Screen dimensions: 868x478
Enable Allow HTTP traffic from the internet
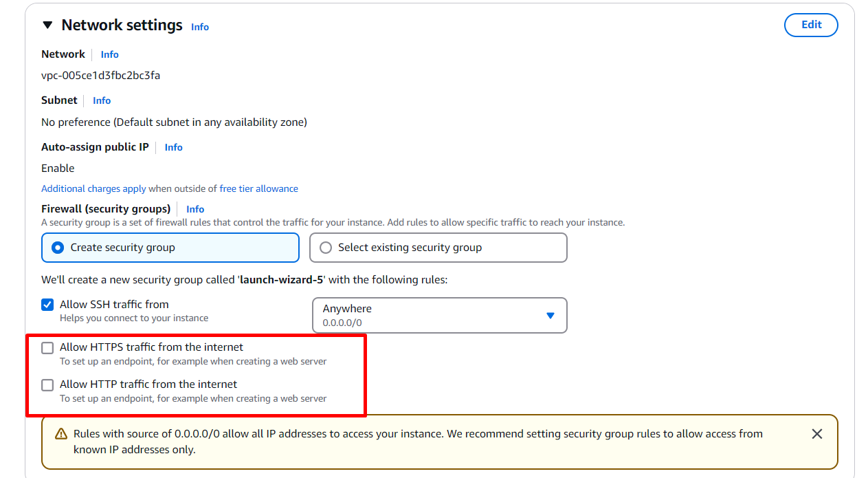pyautogui.click(x=47, y=385)
